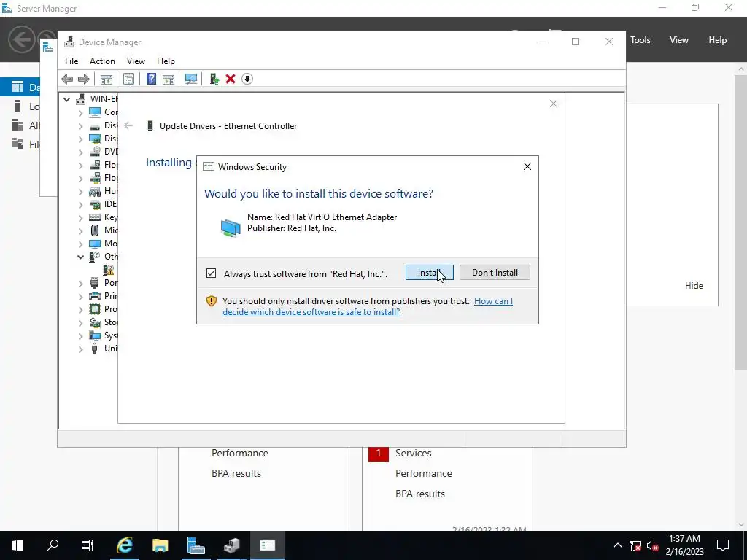Click Server Manager back navigation arrow
This screenshot has height=560, width=747.
[21, 39]
